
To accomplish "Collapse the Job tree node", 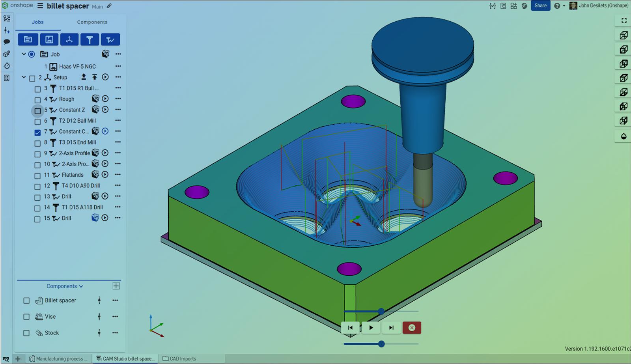I will [x=24, y=54].
